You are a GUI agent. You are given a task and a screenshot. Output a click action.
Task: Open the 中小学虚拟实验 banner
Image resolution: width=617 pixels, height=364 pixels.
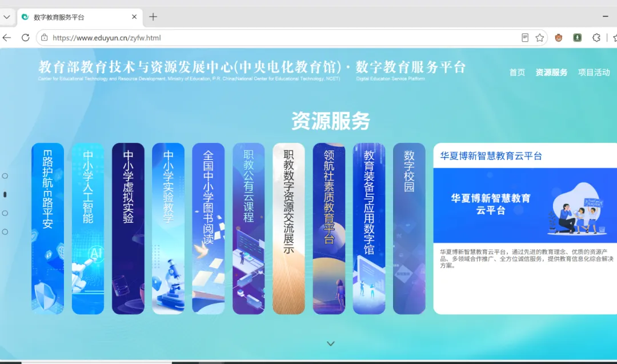128,228
